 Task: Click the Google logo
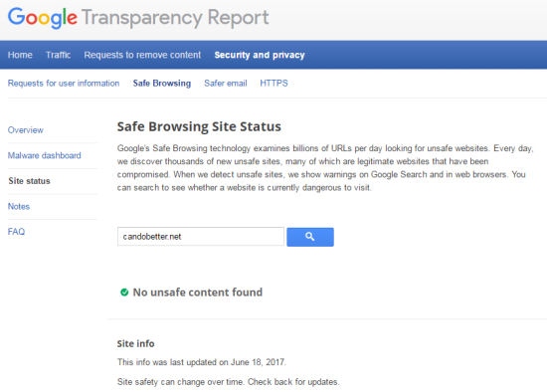pyautogui.click(x=43, y=18)
